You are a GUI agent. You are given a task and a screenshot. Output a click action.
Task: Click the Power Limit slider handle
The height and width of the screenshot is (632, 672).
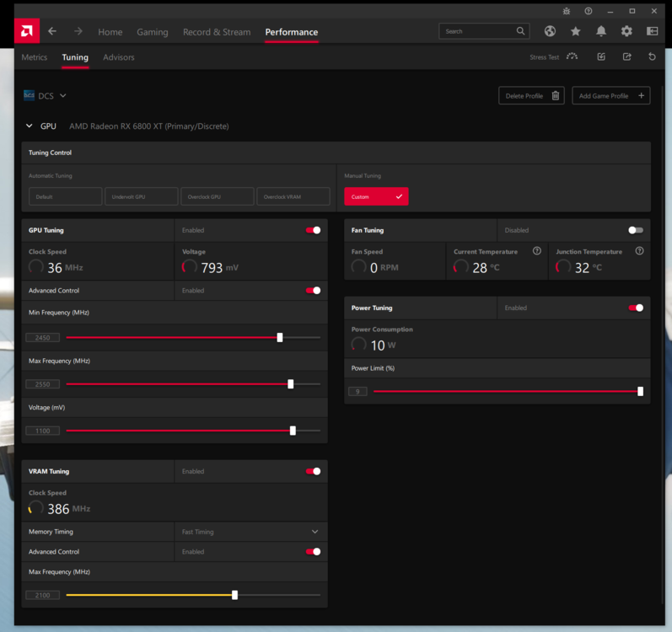click(x=640, y=391)
